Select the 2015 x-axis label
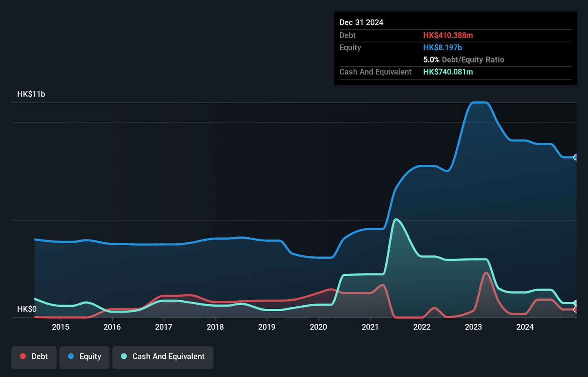This screenshot has height=377, width=588. tap(60, 327)
